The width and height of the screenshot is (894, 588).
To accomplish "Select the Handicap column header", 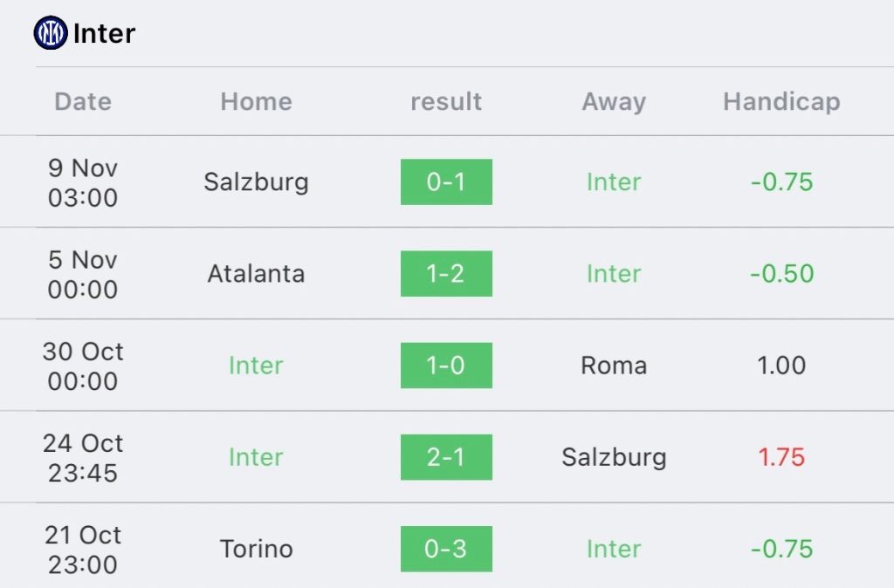I will 781,101.
